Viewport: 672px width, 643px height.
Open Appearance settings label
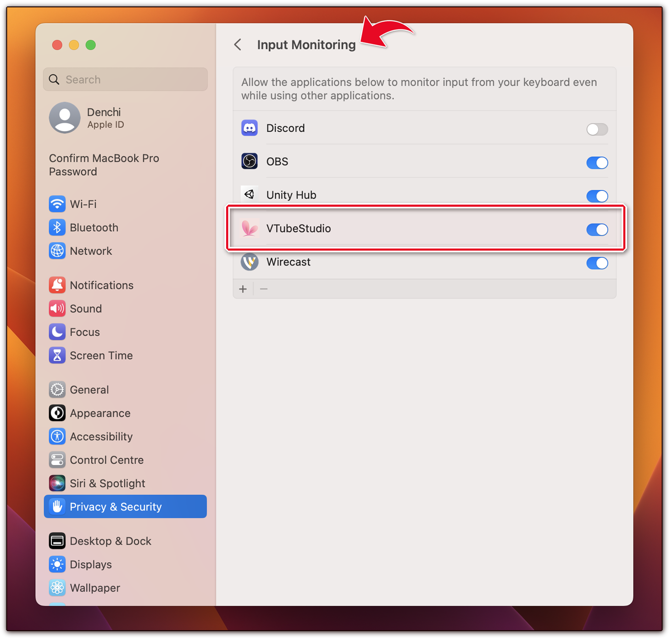tap(100, 413)
